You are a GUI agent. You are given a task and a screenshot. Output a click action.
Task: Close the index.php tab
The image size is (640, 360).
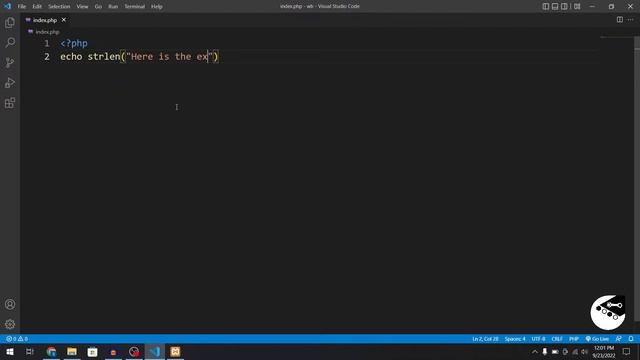tap(64, 20)
